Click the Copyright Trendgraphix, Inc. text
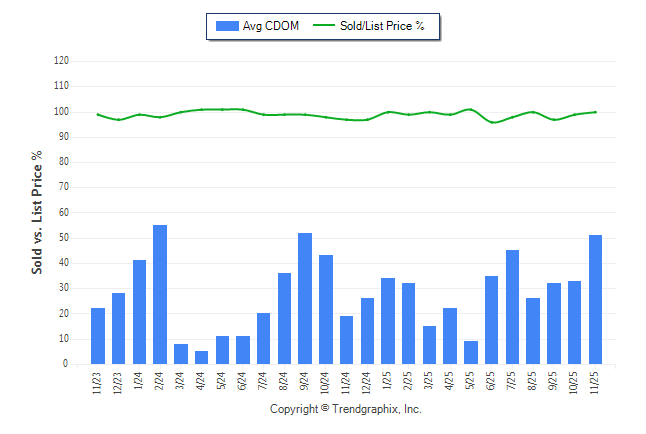Viewport: 646px width, 434px height. point(346,410)
